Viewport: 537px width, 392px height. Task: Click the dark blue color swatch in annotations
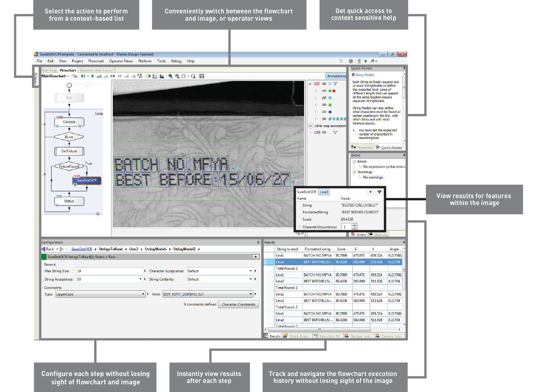(330, 112)
